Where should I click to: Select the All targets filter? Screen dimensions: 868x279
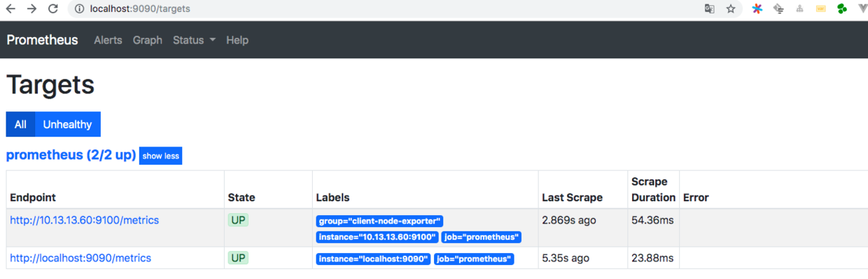coord(20,124)
